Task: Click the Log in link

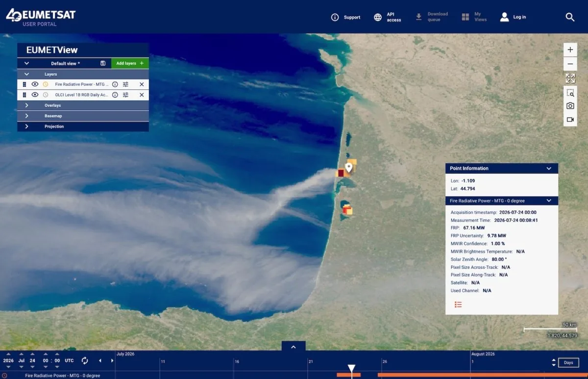Action: pos(519,17)
